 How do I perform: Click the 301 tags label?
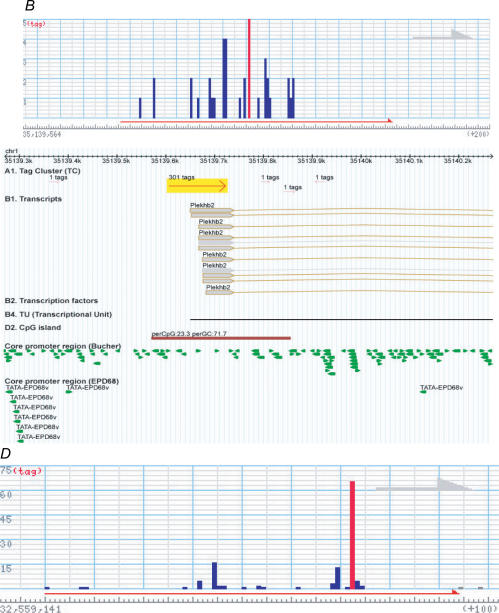(x=181, y=177)
